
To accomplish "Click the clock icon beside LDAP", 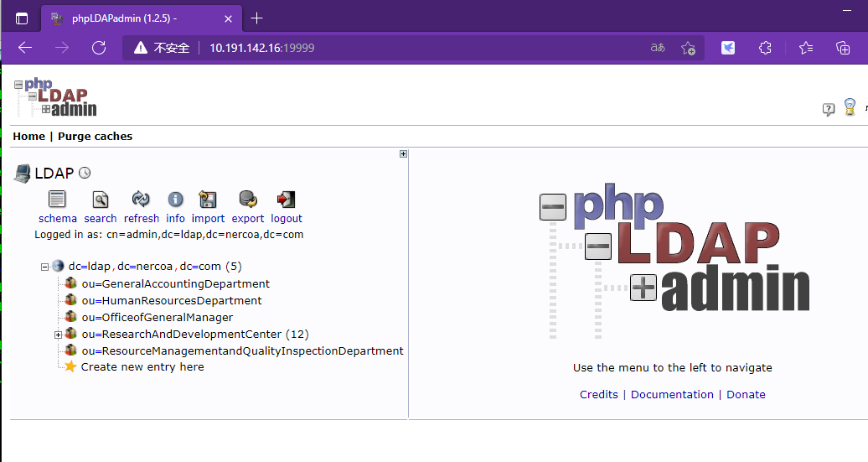I will [x=85, y=173].
